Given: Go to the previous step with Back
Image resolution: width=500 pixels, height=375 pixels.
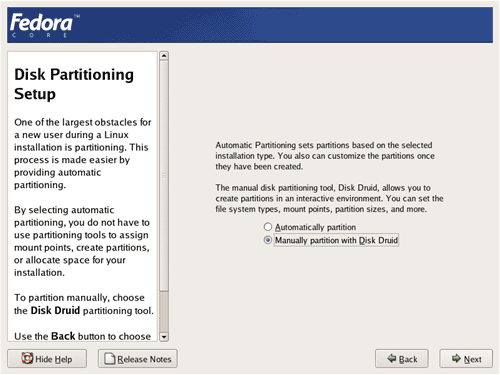Looking at the screenshot, I should pyautogui.click(x=402, y=359).
